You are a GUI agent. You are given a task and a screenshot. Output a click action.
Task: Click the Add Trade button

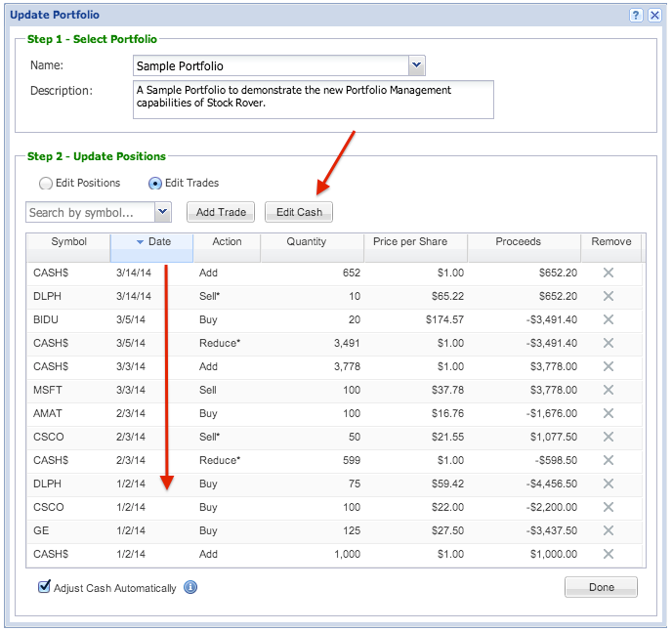click(221, 212)
